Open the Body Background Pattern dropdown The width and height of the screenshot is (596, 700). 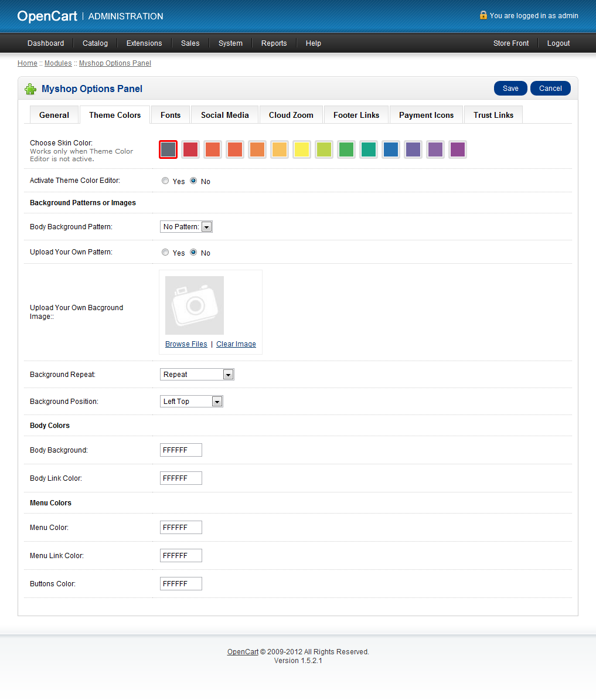click(x=186, y=227)
